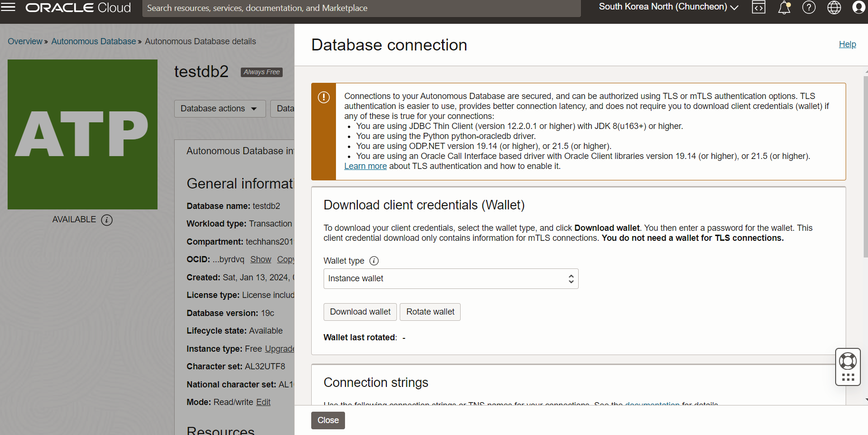Click the panel vertical scrollbar
The width and height of the screenshot is (868, 435).
(x=865, y=167)
